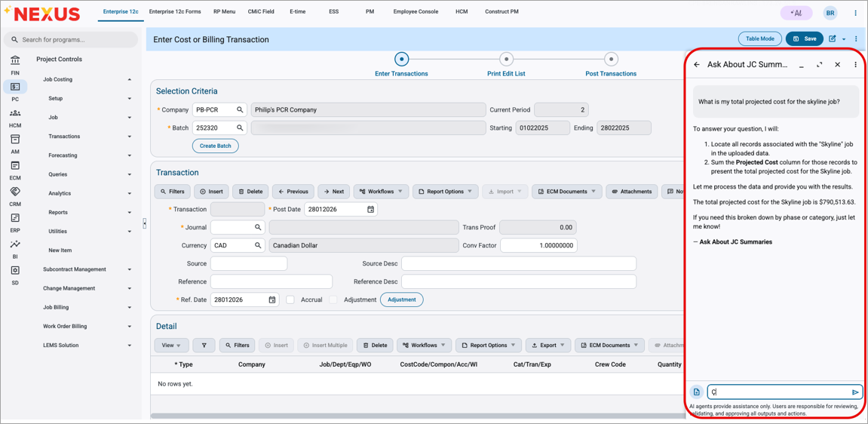Image resolution: width=868 pixels, height=424 pixels.
Task: Go to the Previous transaction
Action: 293,192
